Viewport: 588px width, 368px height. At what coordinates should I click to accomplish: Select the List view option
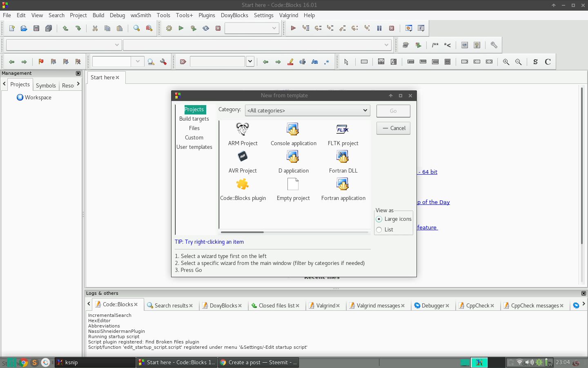[x=379, y=230]
